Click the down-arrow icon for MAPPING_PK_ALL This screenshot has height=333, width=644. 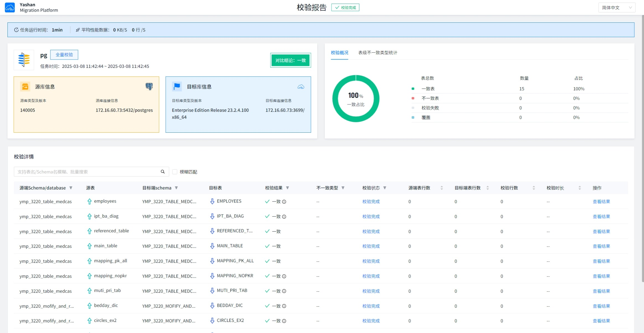coord(212,261)
